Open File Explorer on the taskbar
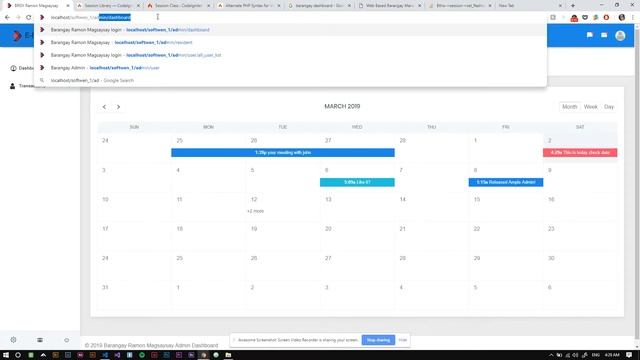640x360 pixels. pyautogui.click(x=228, y=355)
